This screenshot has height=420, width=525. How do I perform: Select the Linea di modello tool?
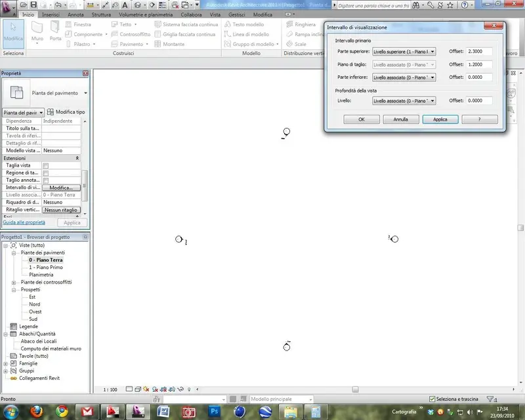point(247,34)
